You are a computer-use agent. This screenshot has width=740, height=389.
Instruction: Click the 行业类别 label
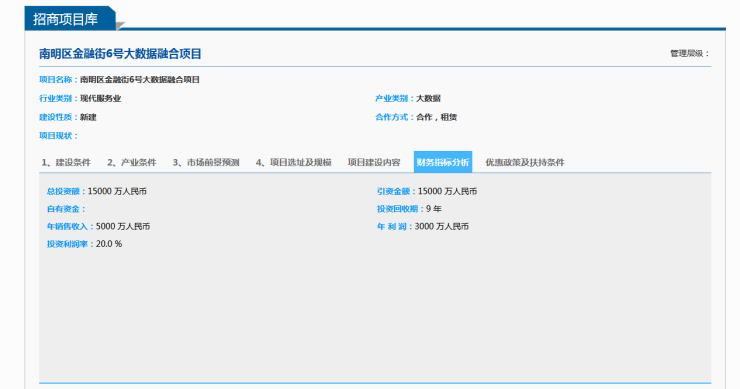coord(59,99)
